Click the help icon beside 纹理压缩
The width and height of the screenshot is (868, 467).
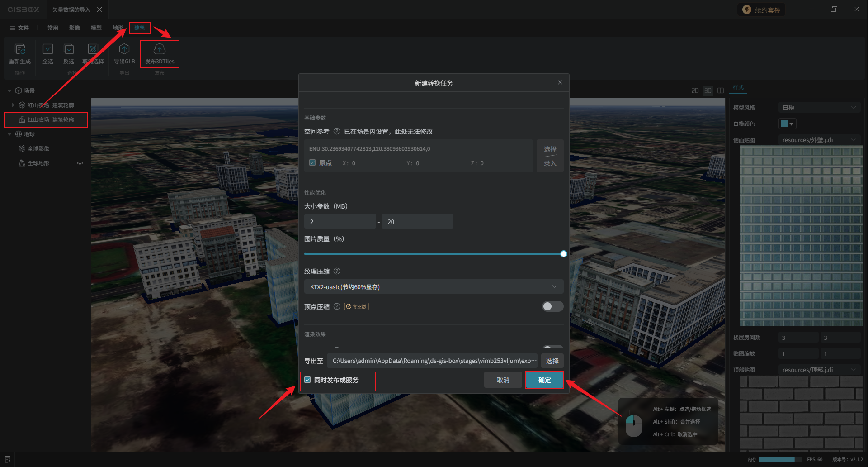point(337,272)
